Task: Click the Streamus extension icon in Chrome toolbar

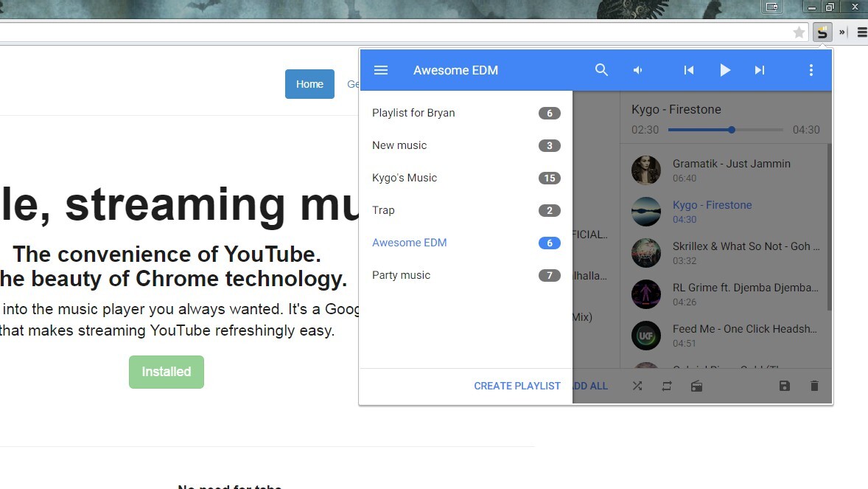Action: [823, 32]
